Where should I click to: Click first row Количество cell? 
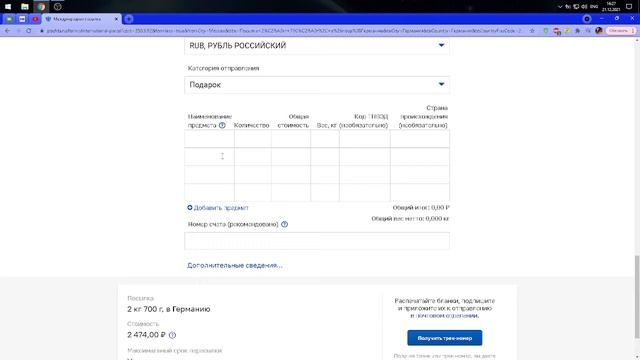(x=253, y=139)
